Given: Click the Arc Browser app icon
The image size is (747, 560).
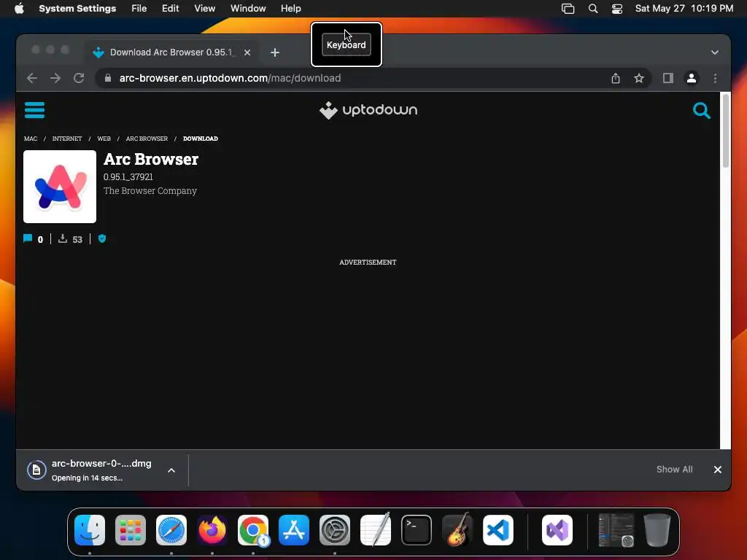Looking at the screenshot, I should click(60, 187).
